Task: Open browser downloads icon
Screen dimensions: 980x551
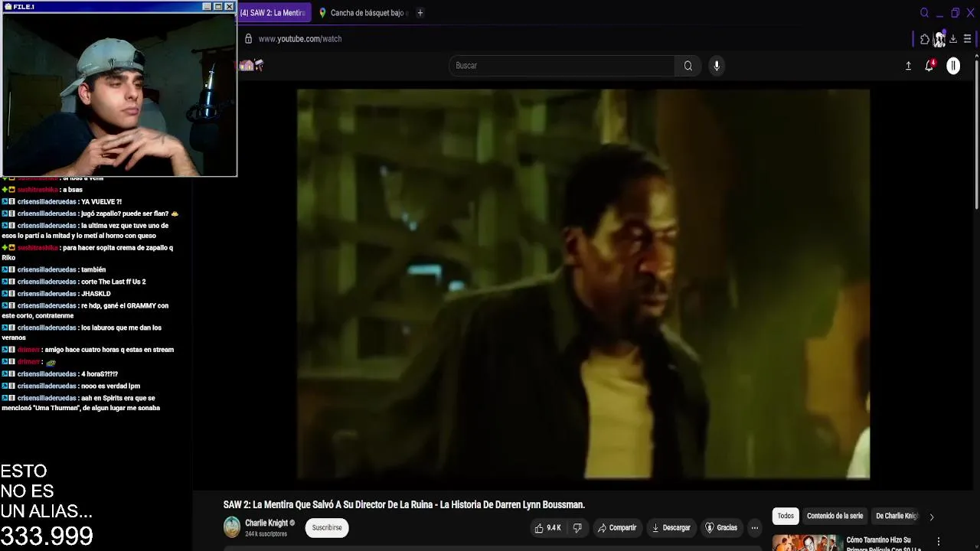Action: pyautogui.click(x=953, y=39)
